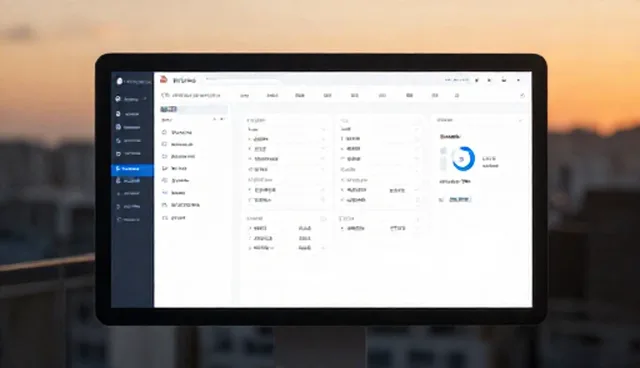Select the blue highlighted item in the dark sidebar
The height and width of the screenshot is (368, 640).
tap(132, 169)
